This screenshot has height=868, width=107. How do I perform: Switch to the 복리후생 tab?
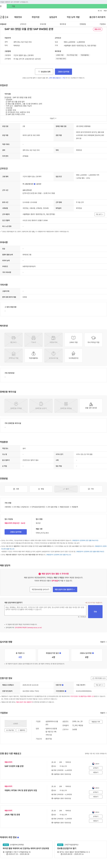point(63,24)
